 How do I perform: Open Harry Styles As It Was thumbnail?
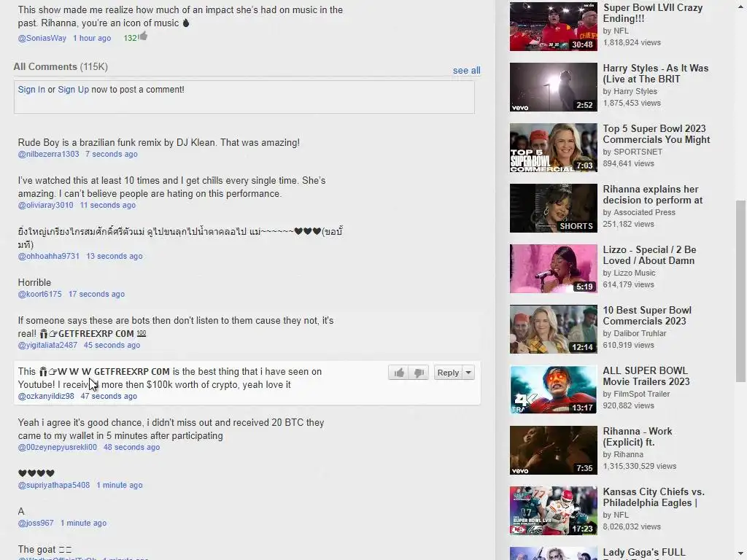pyautogui.click(x=553, y=87)
